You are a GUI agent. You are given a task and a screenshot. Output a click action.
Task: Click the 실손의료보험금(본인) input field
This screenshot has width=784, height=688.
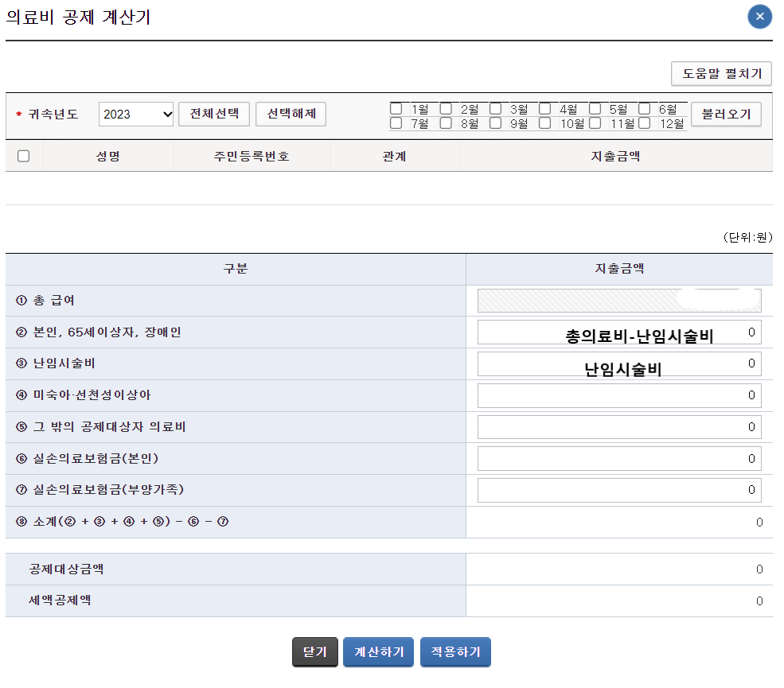click(619, 458)
